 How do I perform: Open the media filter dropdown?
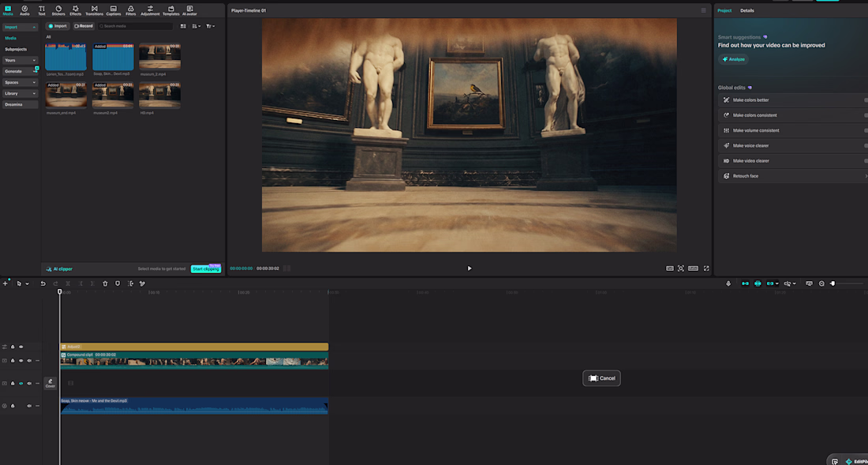coord(211,26)
